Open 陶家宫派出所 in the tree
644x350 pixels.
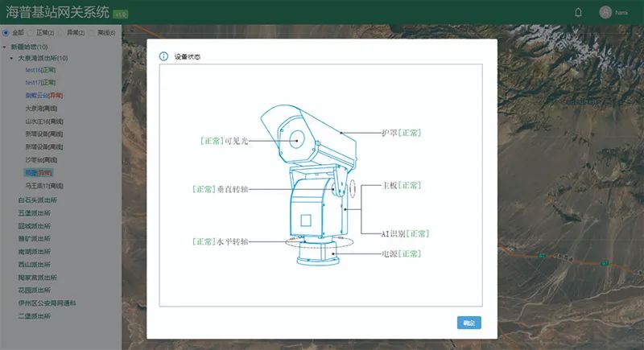[x=37, y=278]
